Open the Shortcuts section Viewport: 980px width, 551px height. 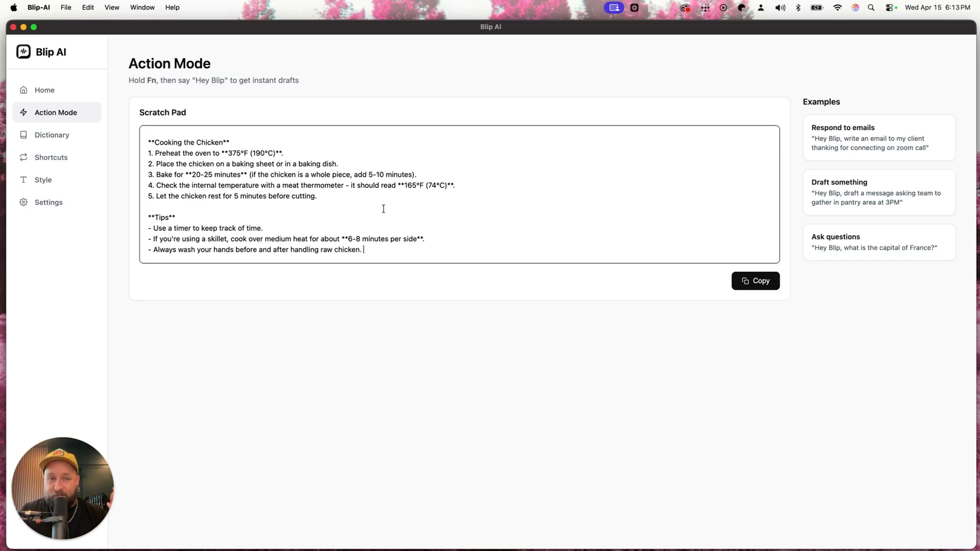[x=51, y=157]
